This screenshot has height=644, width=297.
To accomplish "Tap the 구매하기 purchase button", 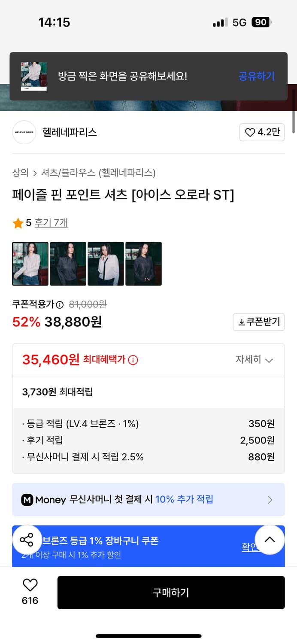I will 171,592.
